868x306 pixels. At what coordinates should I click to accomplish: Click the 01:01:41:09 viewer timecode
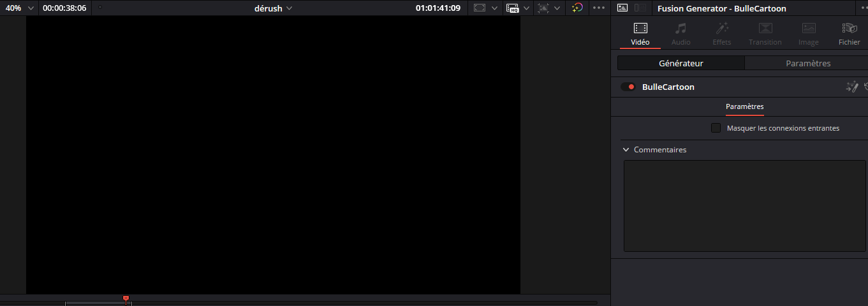[x=438, y=8]
